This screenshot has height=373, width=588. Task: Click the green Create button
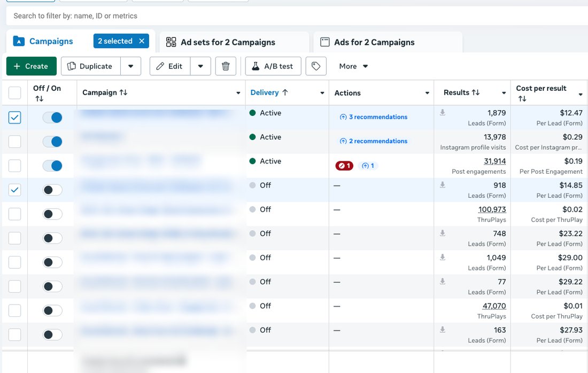[32, 66]
